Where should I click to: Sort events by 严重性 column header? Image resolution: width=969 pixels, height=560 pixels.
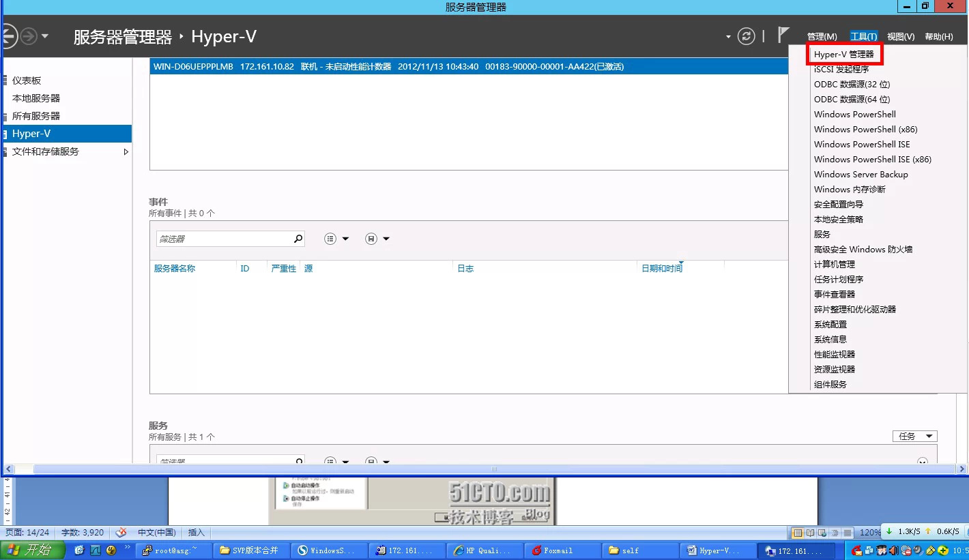283,269
